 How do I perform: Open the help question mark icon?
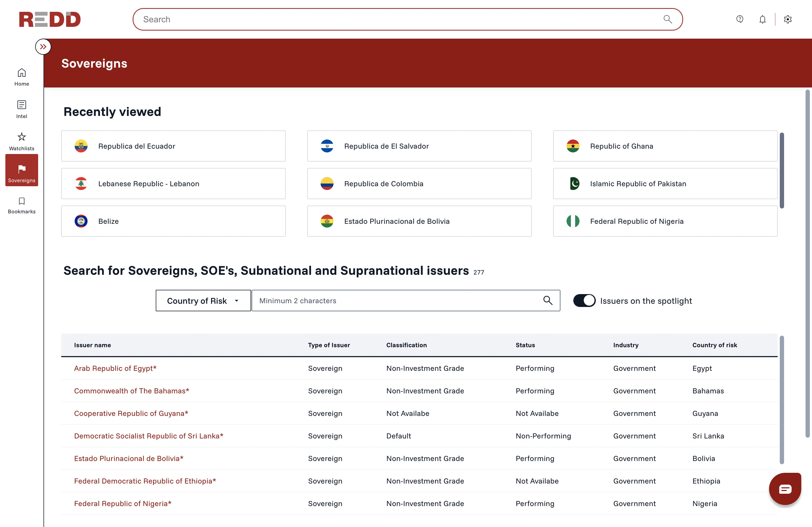pos(739,19)
